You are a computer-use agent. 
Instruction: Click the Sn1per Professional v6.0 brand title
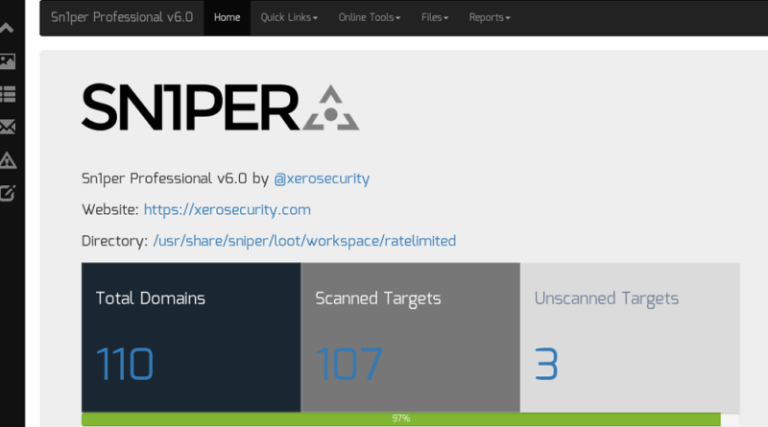[122, 18]
